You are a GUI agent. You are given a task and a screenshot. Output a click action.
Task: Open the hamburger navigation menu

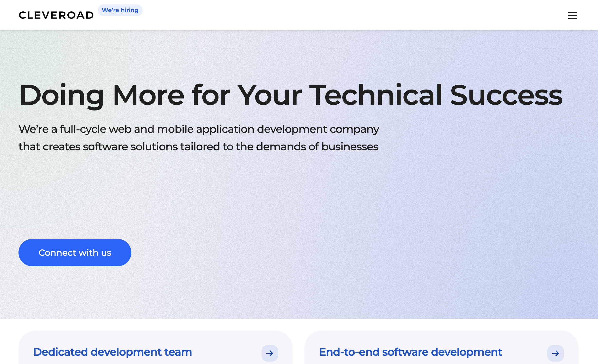(572, 16)
